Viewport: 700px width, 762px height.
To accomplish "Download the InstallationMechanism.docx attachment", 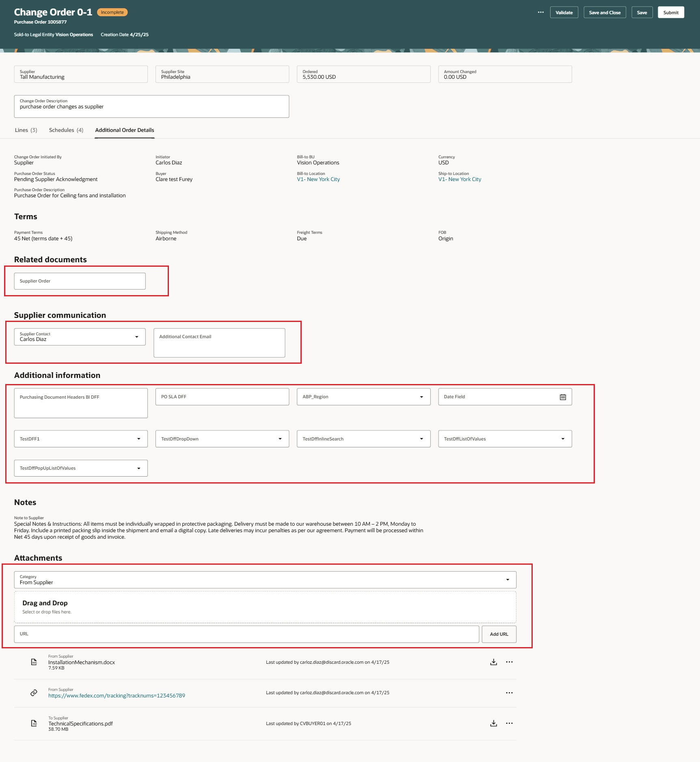I will click(493, 662).
